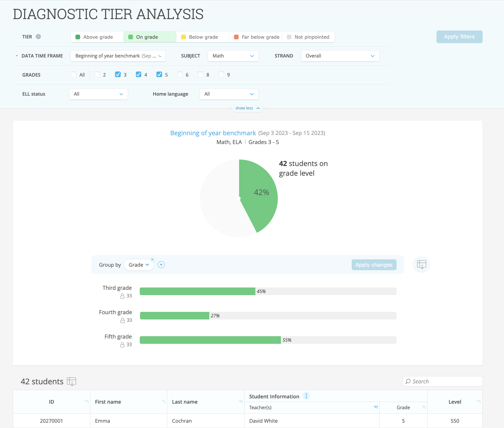Image resolution: width=504 pixels, height=428 pixels.
Task: Click the Third grade 45% bar
Action: [198, 291]
